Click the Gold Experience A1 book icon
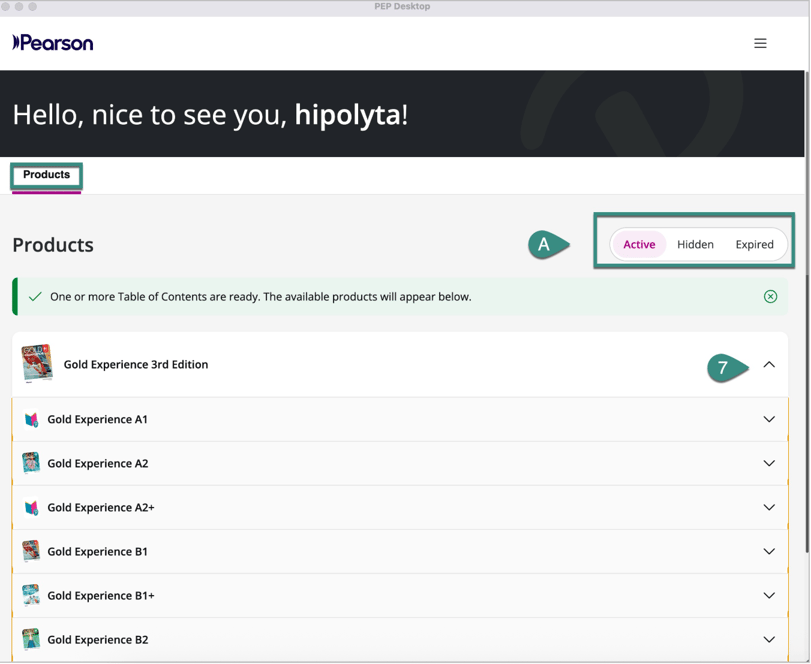 [x=31, y=419]
